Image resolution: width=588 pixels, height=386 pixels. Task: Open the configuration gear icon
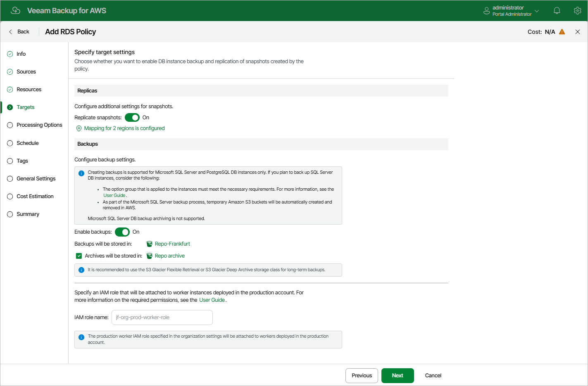pyautogui.click(x=577, y=11)
